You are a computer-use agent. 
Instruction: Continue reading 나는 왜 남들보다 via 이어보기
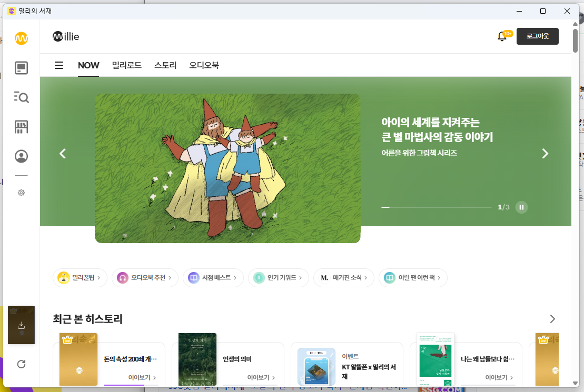(x=499, y=377)
